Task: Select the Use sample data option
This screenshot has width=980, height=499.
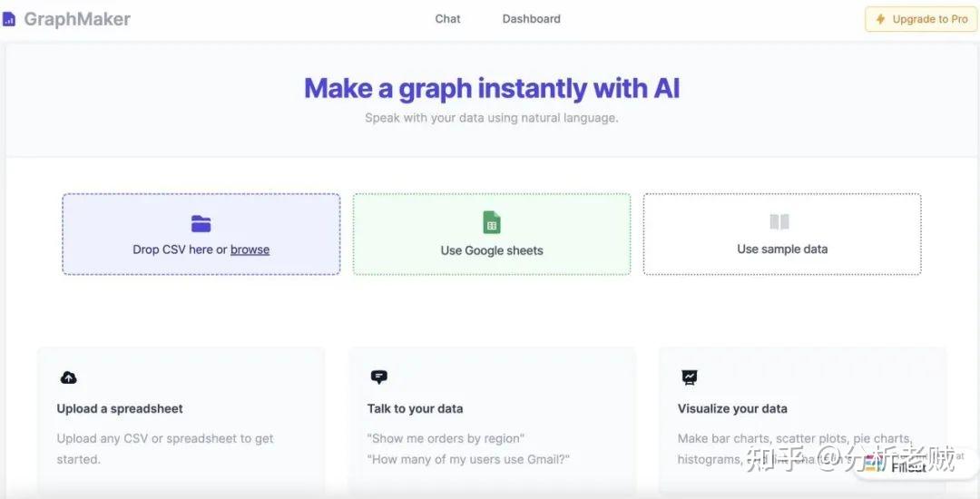Action: coord(782,234)
